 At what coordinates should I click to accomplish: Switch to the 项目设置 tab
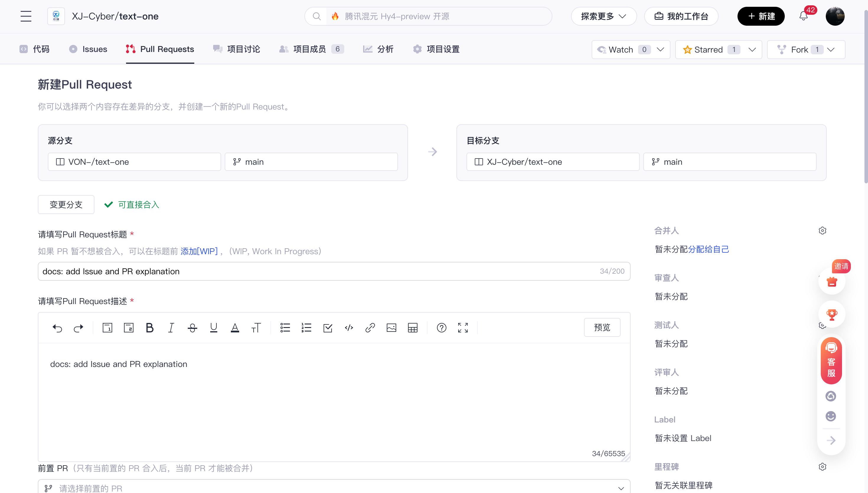(436, 49)
